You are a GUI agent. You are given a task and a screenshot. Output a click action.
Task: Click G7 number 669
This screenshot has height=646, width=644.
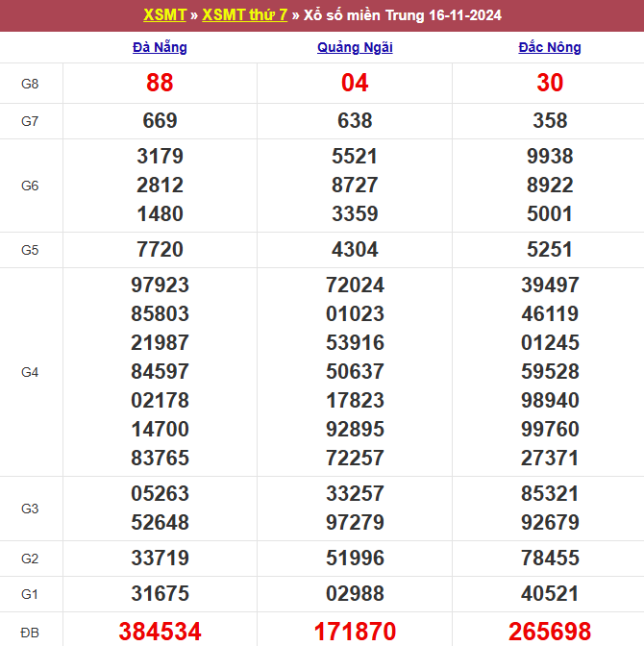pos(160,121)
